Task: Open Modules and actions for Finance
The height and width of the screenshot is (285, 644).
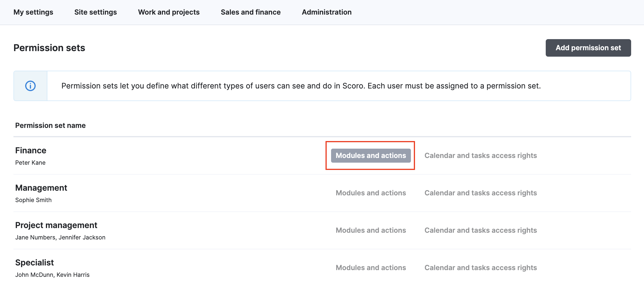Action: click(371, 156)
